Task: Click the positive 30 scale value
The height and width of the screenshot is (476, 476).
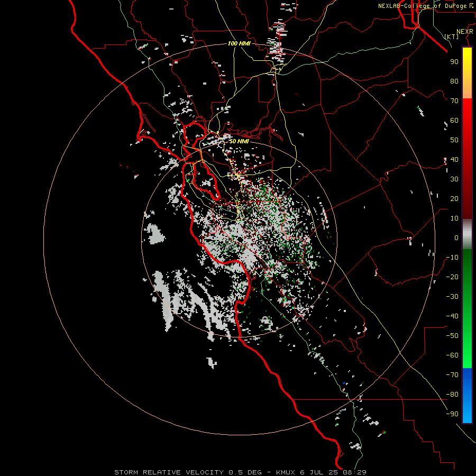Action: click(x=454, y=179)
